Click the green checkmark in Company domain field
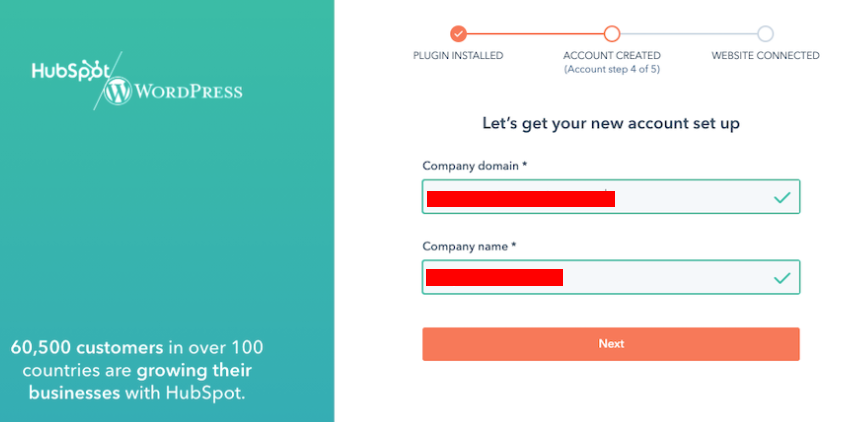 782,198
